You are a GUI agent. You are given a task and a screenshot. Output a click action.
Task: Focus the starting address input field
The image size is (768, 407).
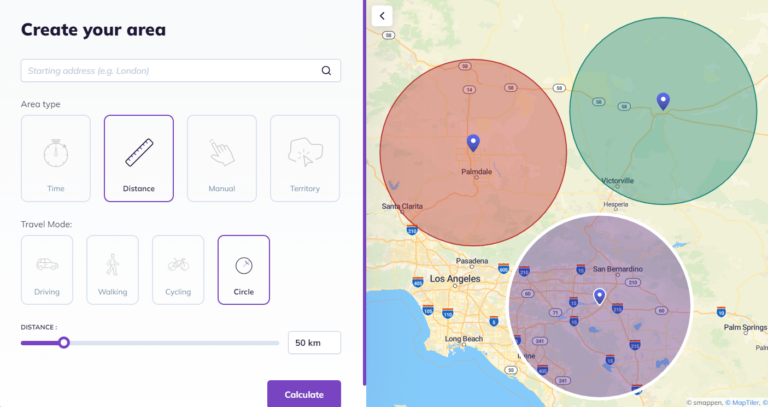(x=170, y=71)
